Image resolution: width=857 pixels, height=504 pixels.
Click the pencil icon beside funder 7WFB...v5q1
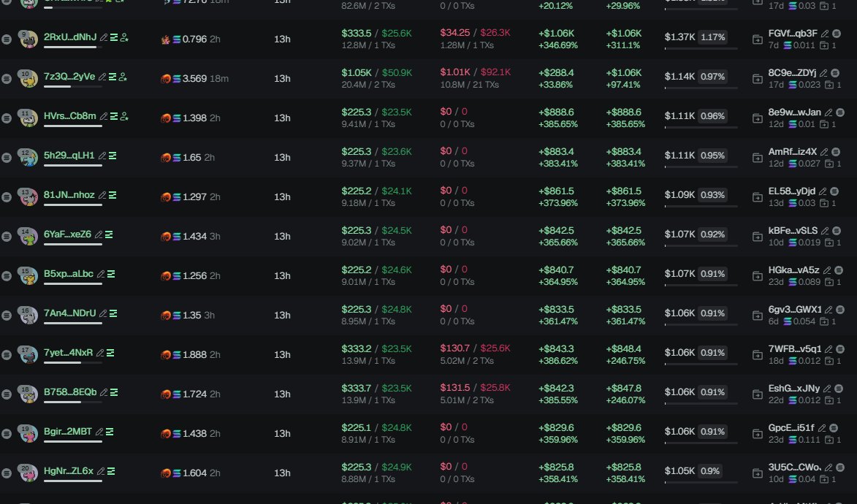pos(829,349)
